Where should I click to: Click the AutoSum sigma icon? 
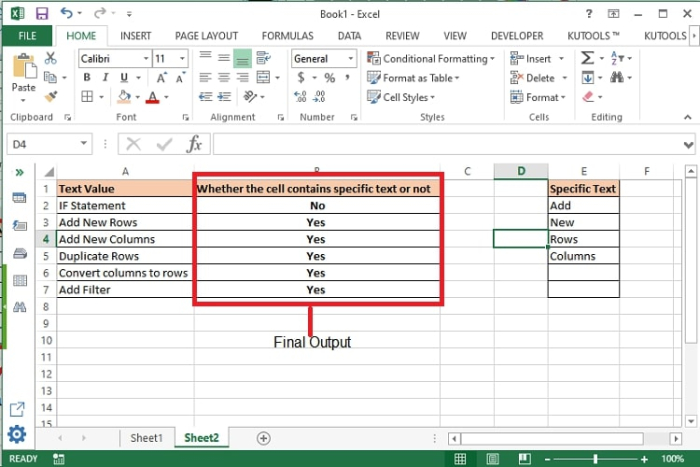coord(588,58)
